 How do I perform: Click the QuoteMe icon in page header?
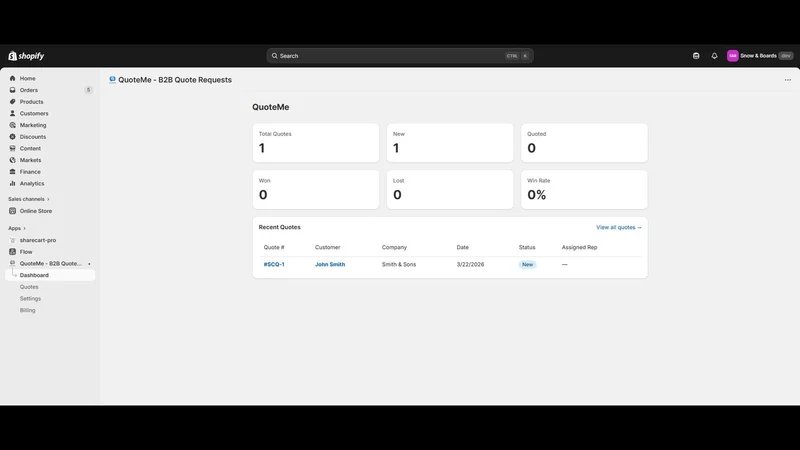[112, 80]
